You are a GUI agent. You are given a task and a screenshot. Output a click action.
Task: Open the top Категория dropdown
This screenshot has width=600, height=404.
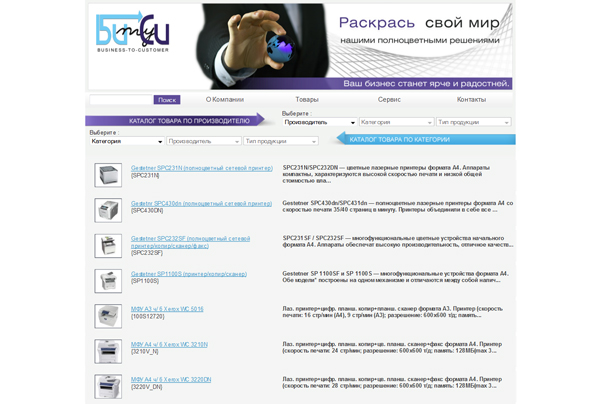tap(396, 122)
